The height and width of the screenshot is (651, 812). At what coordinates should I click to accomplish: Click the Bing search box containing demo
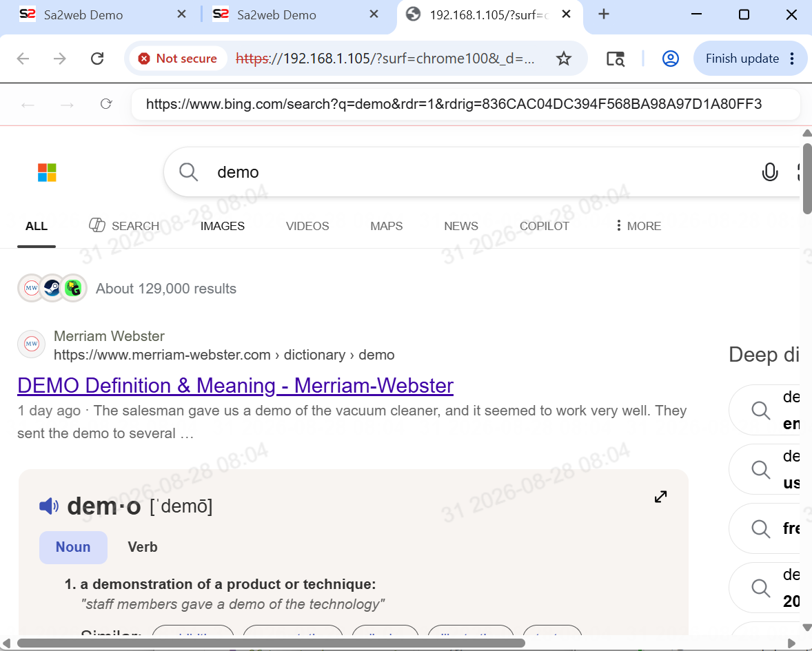click(x=482, y=172)
